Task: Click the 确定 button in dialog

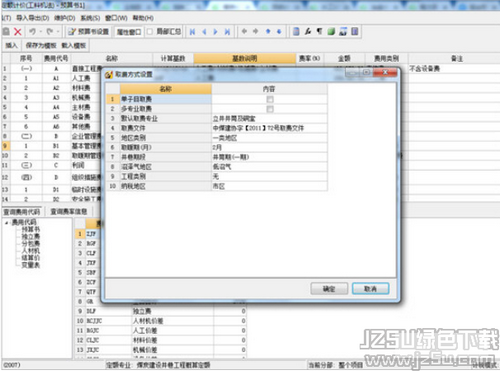Action: coord(329,289)
